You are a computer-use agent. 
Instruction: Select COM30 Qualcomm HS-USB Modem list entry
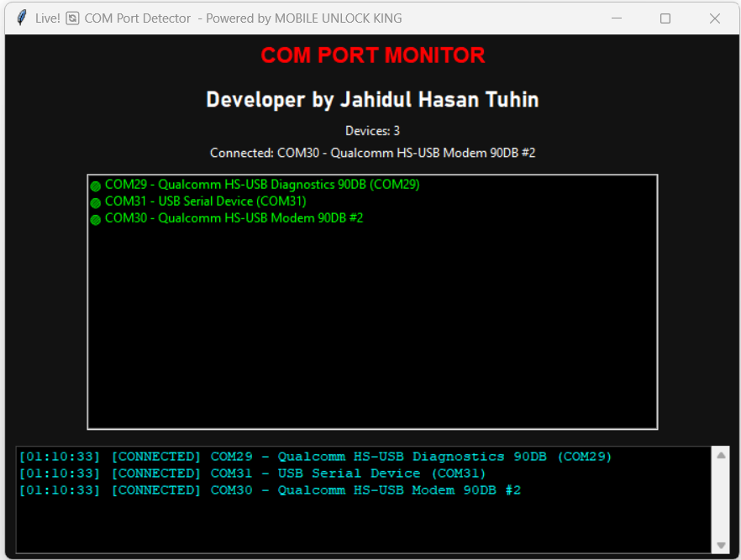(234, 218)
